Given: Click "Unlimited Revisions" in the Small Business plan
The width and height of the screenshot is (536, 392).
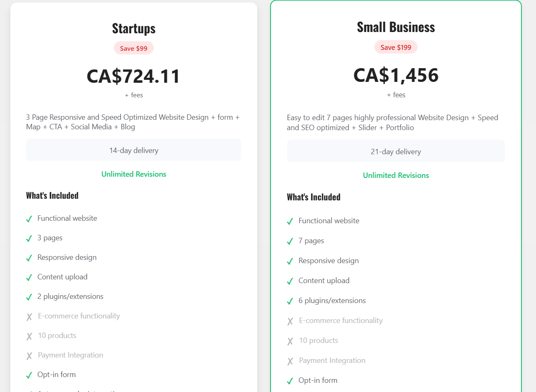Looking at the screenshot, I should click(396, 175).
